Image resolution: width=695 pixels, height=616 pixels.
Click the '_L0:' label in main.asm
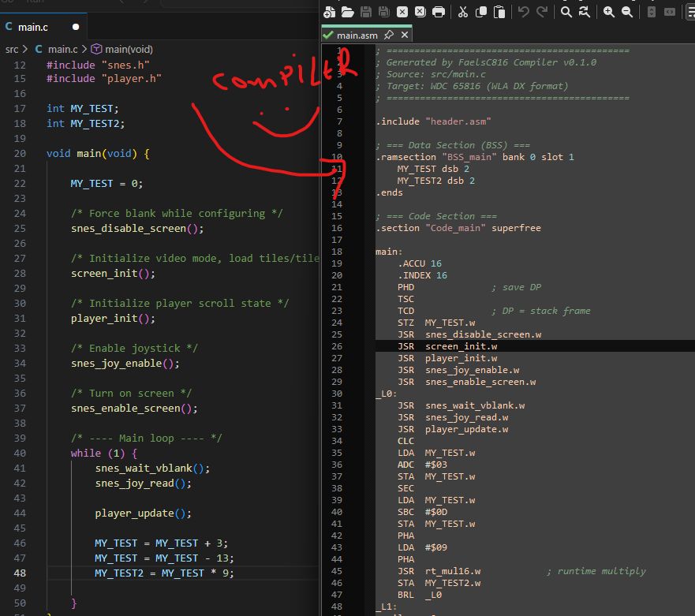click(386, 394)
